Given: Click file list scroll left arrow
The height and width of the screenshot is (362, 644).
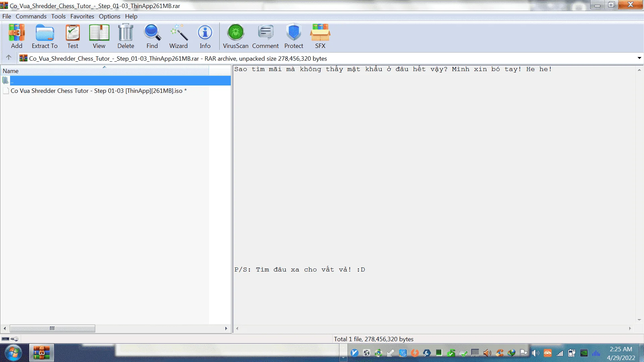Looking at the screenshot, I should 5,328.
